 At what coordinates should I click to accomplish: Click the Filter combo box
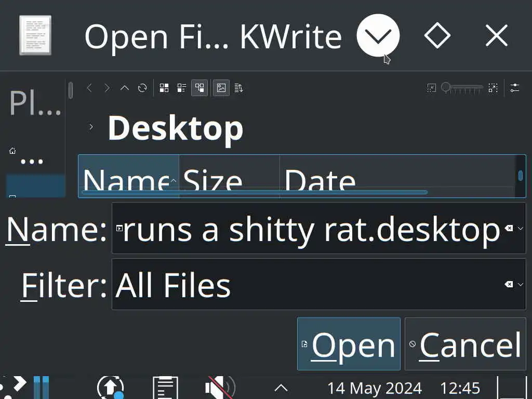pyautogui.click(x=318, y=284)
